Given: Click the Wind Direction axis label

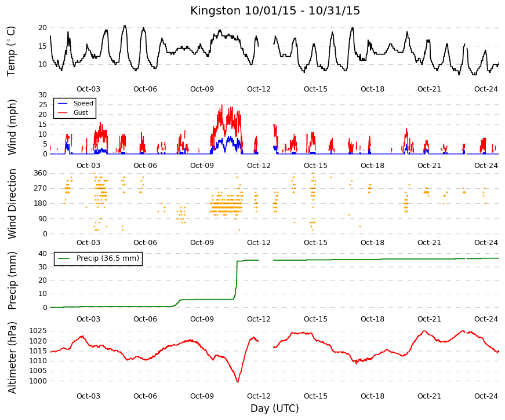Looking at the screenshot, I should [x=12, y=204].
